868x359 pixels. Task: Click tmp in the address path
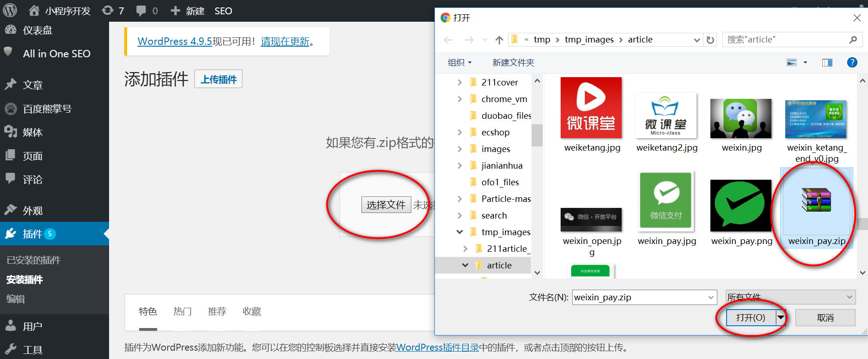pos(542,39)
